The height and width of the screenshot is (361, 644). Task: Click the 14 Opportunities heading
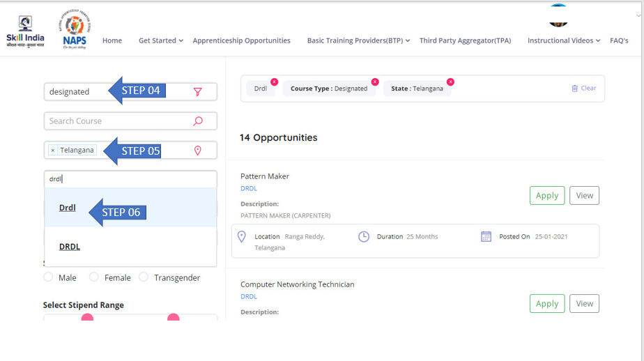tap(279, 137)
